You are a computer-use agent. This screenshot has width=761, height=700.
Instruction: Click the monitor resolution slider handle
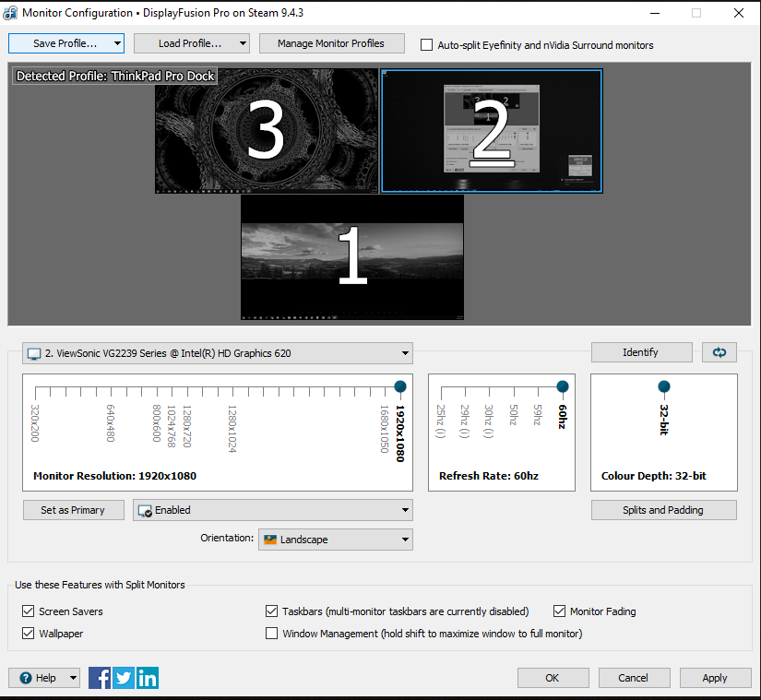point(400,386)
